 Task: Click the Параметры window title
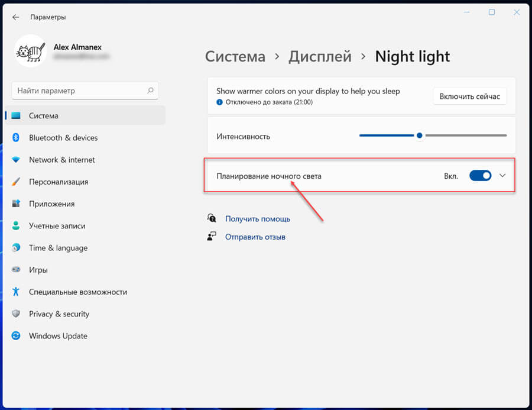(48, 17)
